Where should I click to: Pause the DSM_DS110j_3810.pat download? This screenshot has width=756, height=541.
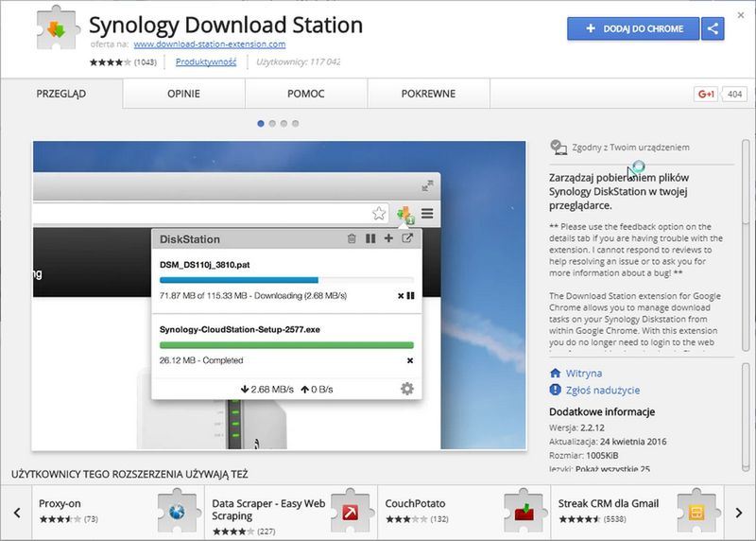(410, 296)
